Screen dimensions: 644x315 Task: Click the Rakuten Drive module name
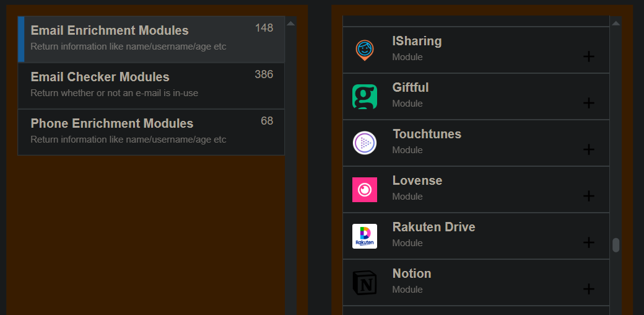[433, 227]
